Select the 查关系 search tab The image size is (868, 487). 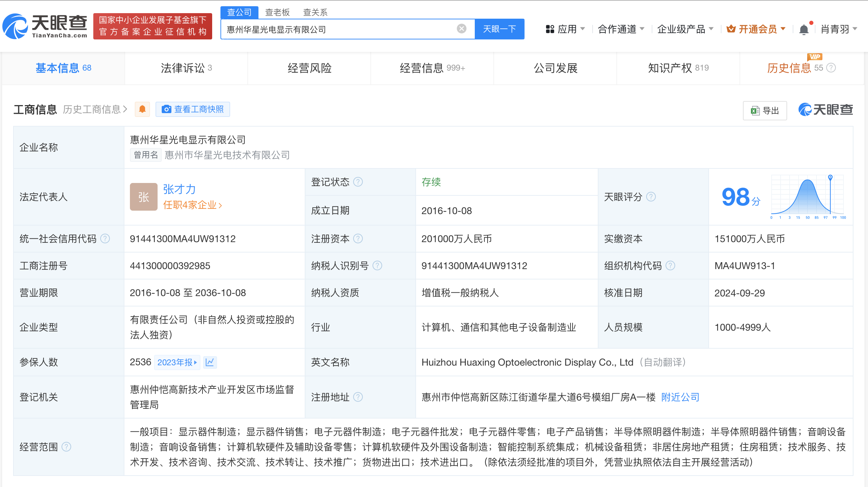315,12
